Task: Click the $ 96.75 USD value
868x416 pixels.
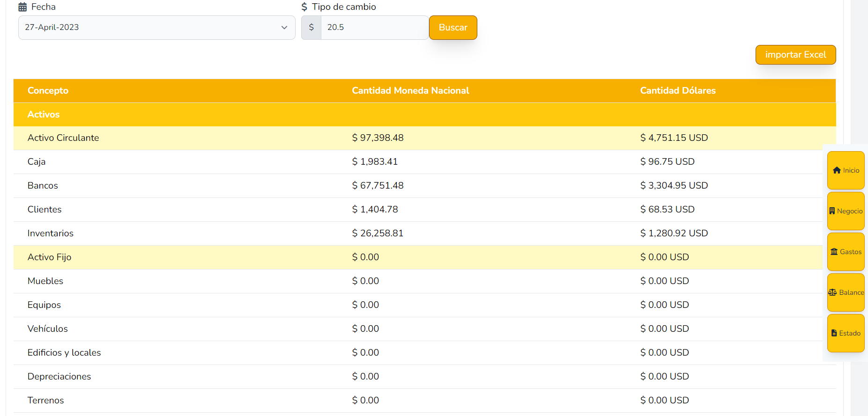Action: 667,162
